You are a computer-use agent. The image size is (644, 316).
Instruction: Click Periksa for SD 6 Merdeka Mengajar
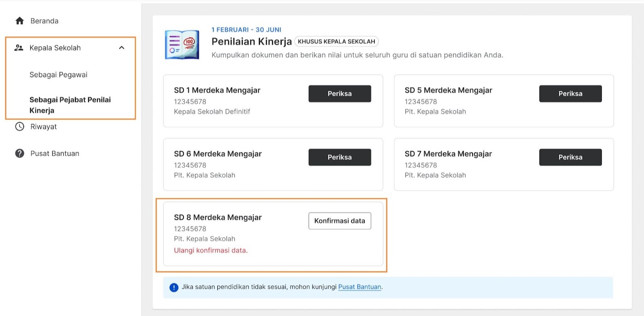340,157
